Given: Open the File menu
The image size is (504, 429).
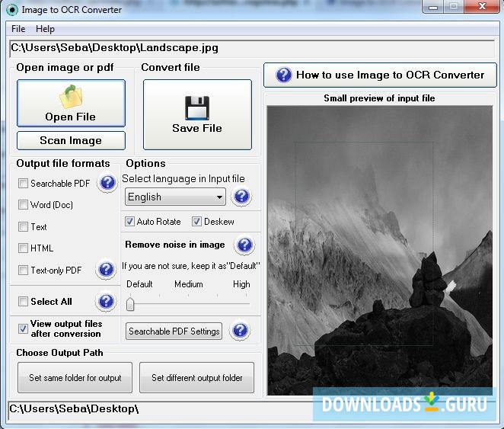Looking at the screenshot, I should point(18,29).
